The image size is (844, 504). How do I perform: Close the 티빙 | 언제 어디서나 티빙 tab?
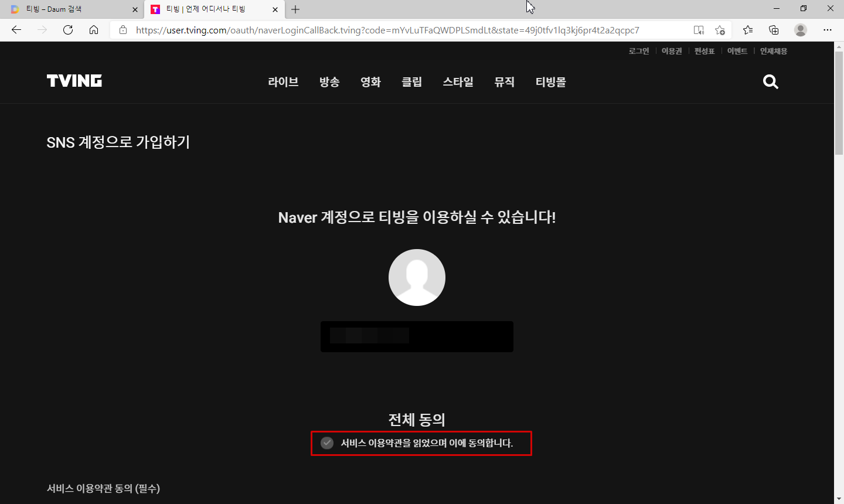click(275, 9)
